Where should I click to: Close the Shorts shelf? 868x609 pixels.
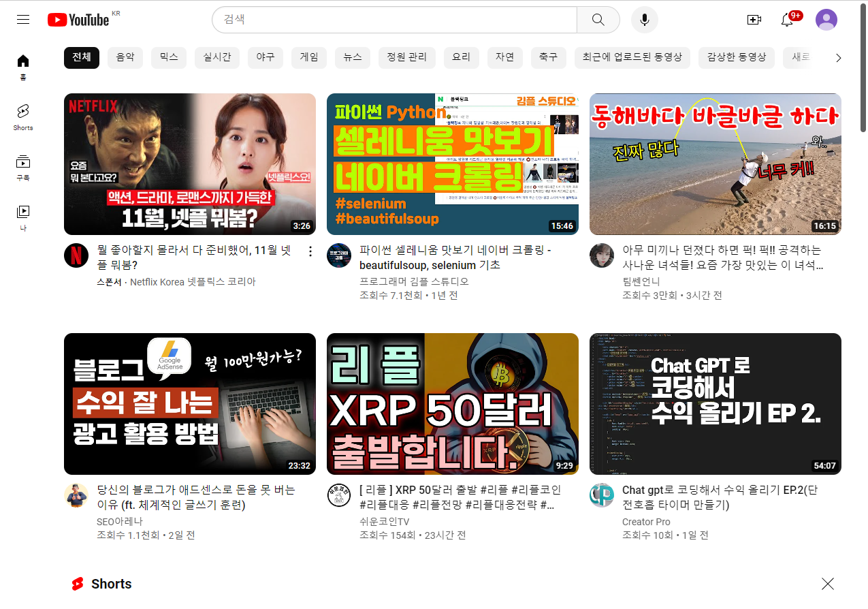(x=827, y=584)
